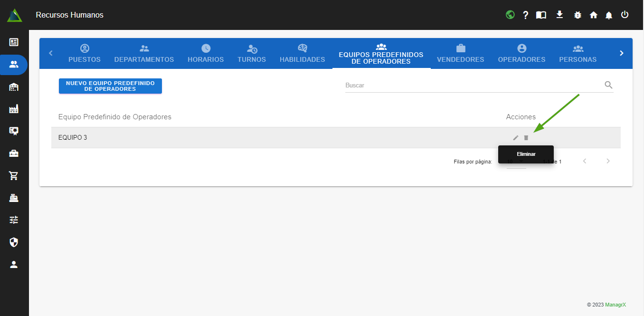644x316 pixels.
Task: Switch to the Vendedores tab
Action: click(460, 54)
